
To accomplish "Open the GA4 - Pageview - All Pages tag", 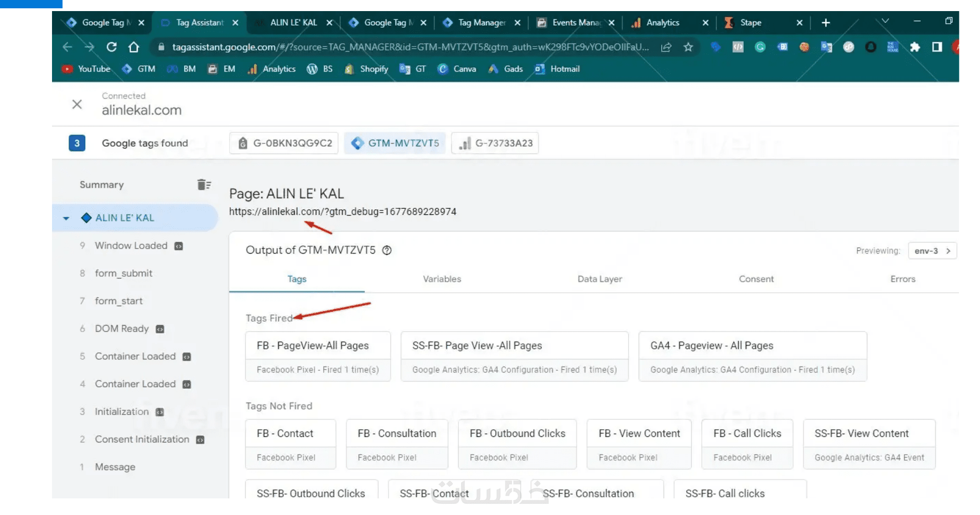I will pyautogui.click(x=753, y=357).
